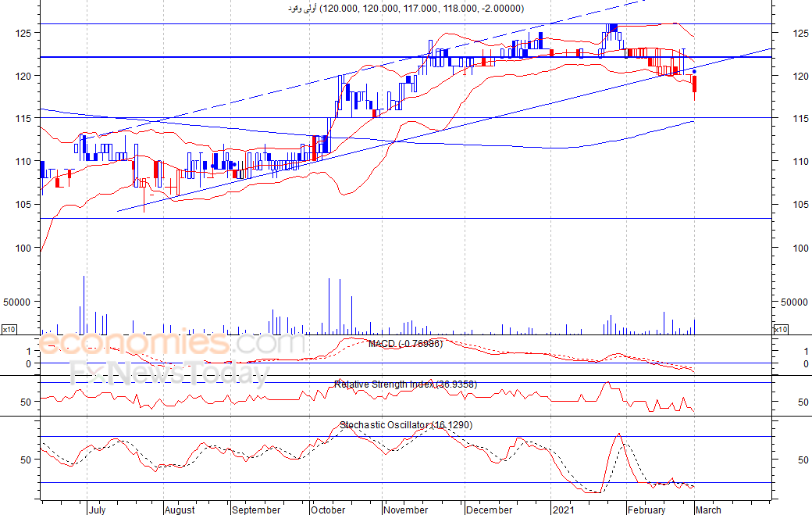Screen dimensions: 812x515
Task: Click the 50000 volume label on the left axis
Action: pos(16,302)
